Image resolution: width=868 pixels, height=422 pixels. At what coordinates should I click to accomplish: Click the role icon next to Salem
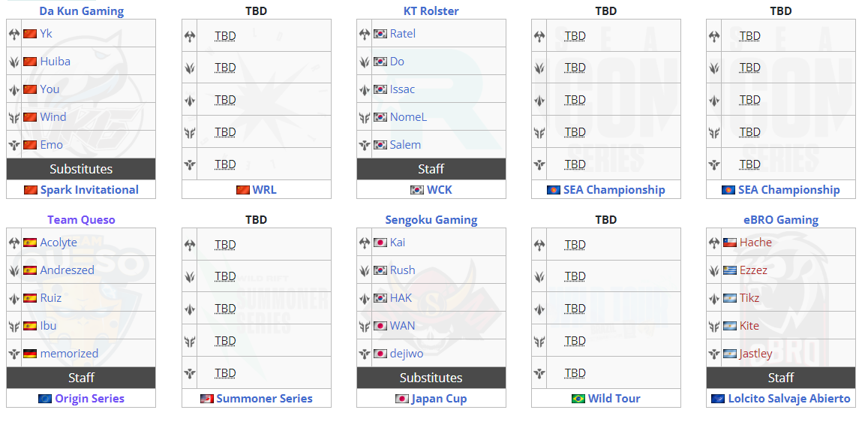tap(364, 145)
